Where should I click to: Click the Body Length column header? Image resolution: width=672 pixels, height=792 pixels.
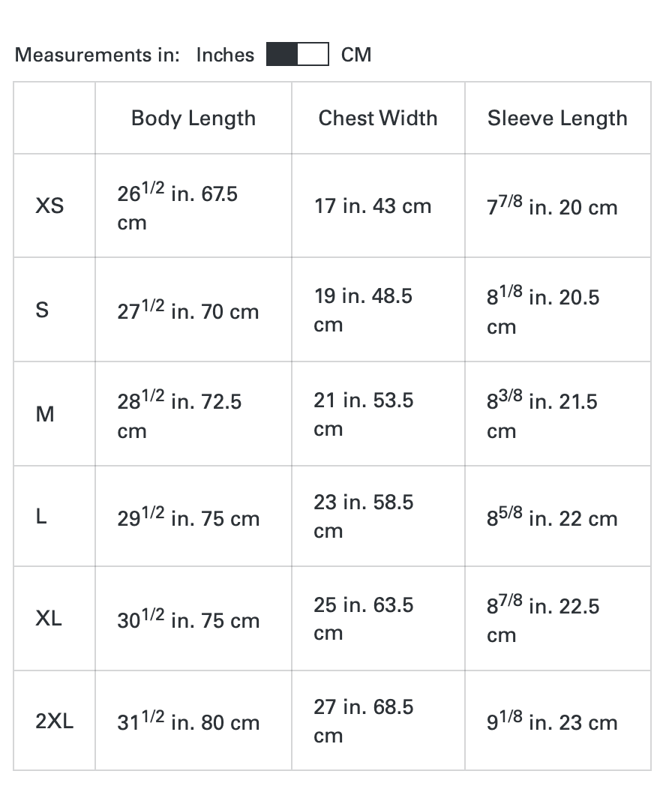tap(193, 118)
